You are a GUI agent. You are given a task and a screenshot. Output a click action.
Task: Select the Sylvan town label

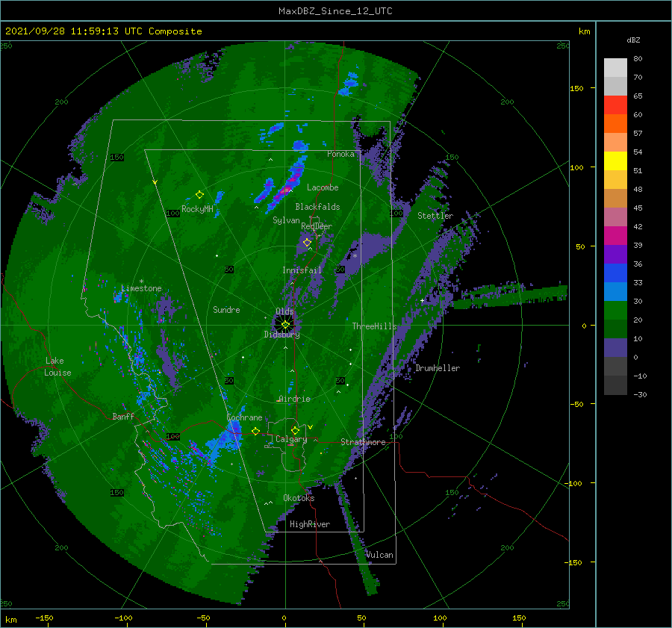(286, 220)
